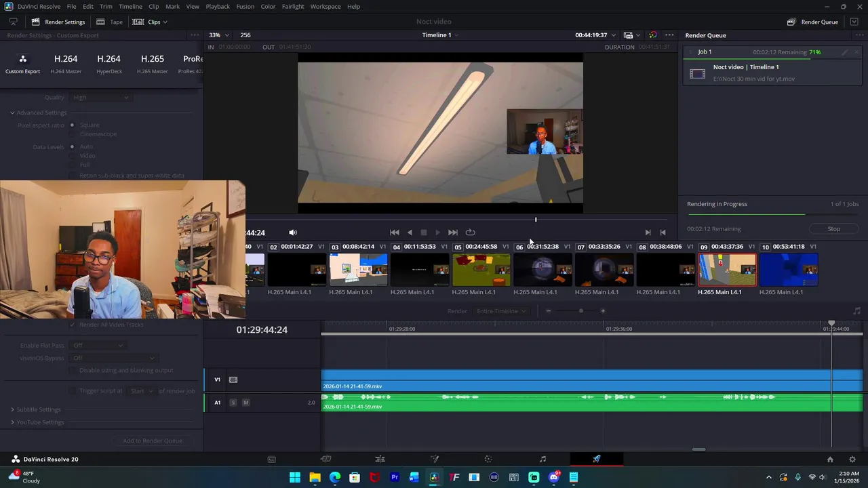The height and width of the screenshot is (488, 868).
Task: Open trigger script Start dropdown
Action: coord(142,391)
